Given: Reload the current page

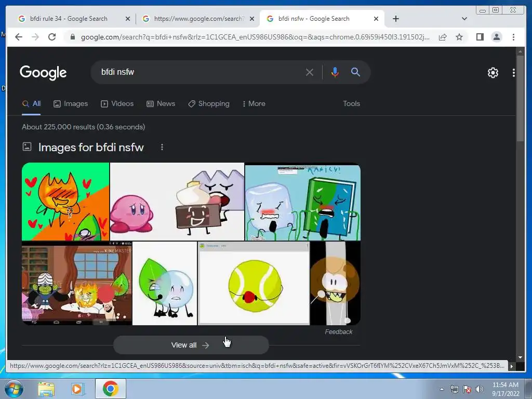Looking at the screenshot, I should (x=52, y=37).
